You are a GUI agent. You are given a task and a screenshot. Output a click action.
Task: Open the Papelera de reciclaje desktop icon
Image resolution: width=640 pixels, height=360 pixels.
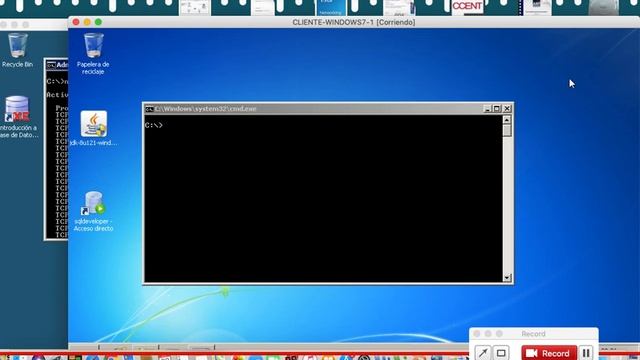93,53
